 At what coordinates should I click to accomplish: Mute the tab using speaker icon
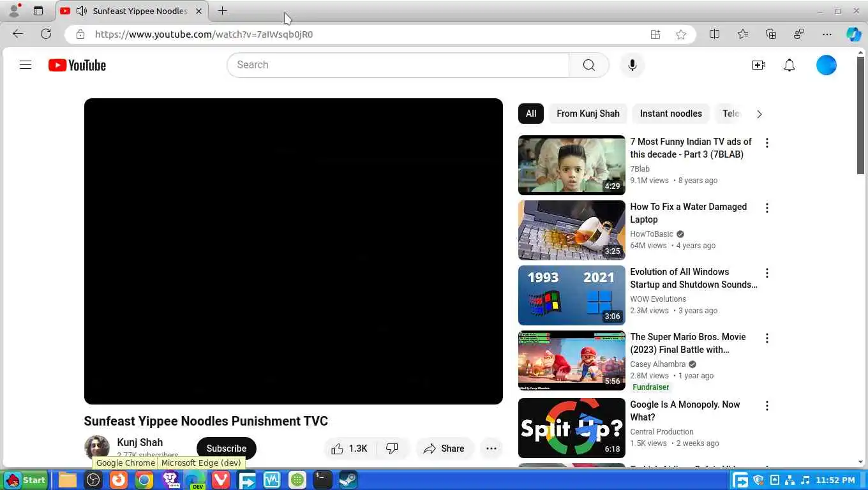click(82, 11)
